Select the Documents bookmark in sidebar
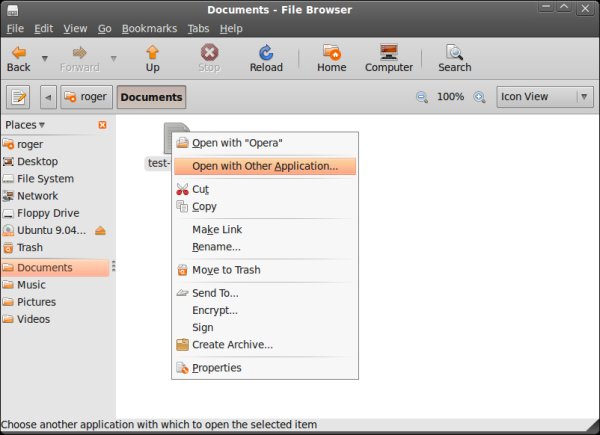Screen dimensions: 600x435 [x=55, y=267]
